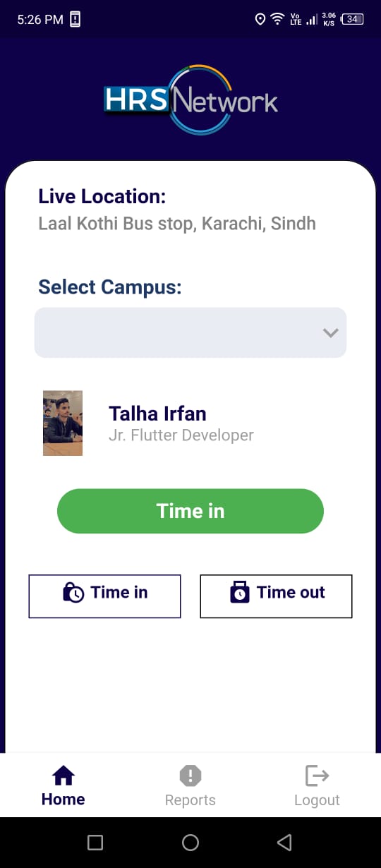Tap the clock bag icon beside Time out
Viewport: 381px width, 868px height.
(240, 592)
